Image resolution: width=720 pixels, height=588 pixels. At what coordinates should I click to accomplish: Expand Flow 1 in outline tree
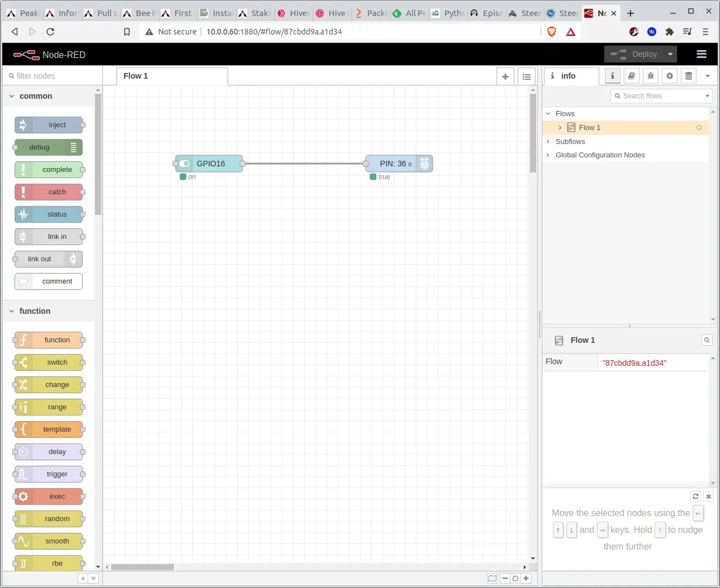(560, 128)
